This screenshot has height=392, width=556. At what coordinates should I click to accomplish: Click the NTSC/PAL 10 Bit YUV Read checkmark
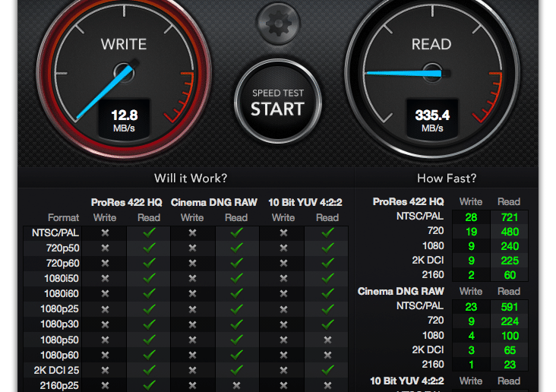tap(327, 232)
